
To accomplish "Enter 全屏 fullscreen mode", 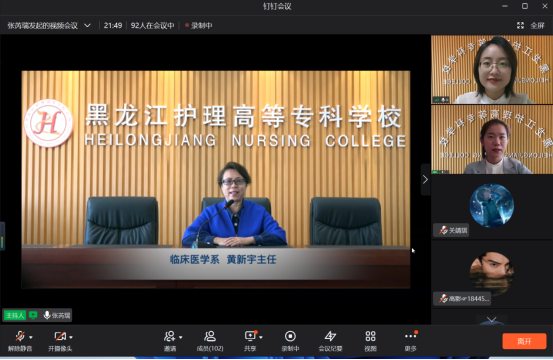I will [531, 25].
